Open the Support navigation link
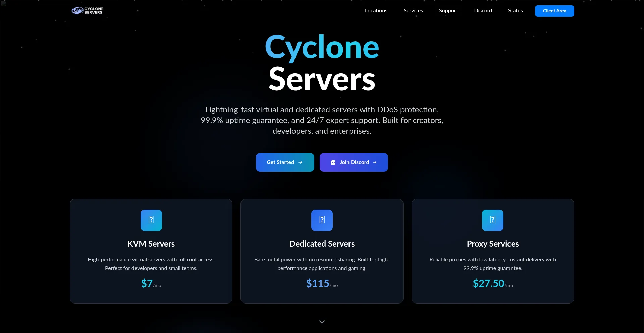Screen dimensions: 644x333 click(x=448, y=10)
